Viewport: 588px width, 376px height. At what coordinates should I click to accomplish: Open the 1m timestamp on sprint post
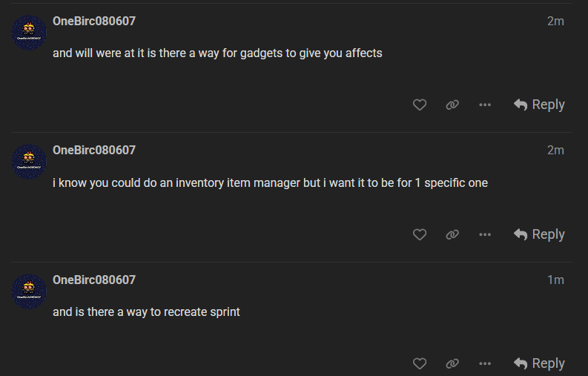[555, 280]
